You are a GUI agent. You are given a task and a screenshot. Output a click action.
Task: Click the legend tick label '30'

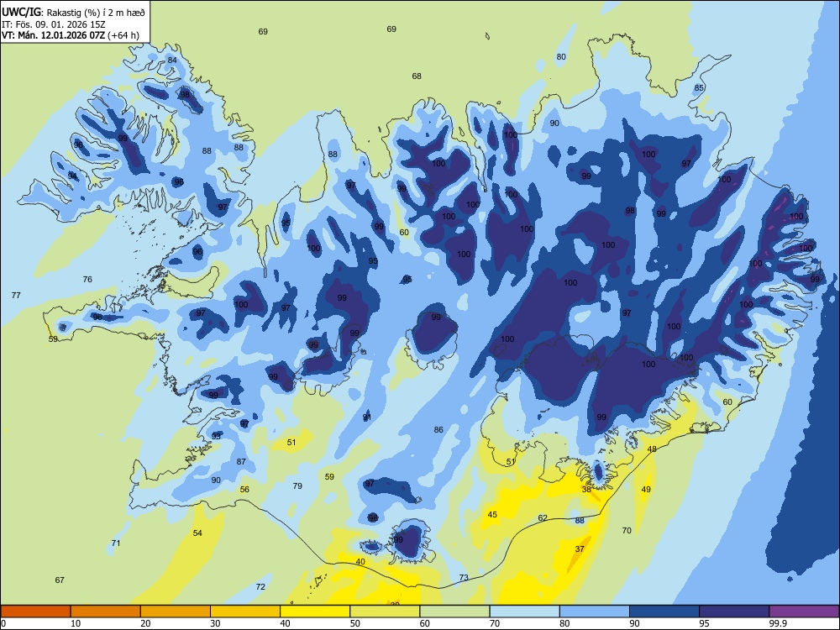pos(215,623)
